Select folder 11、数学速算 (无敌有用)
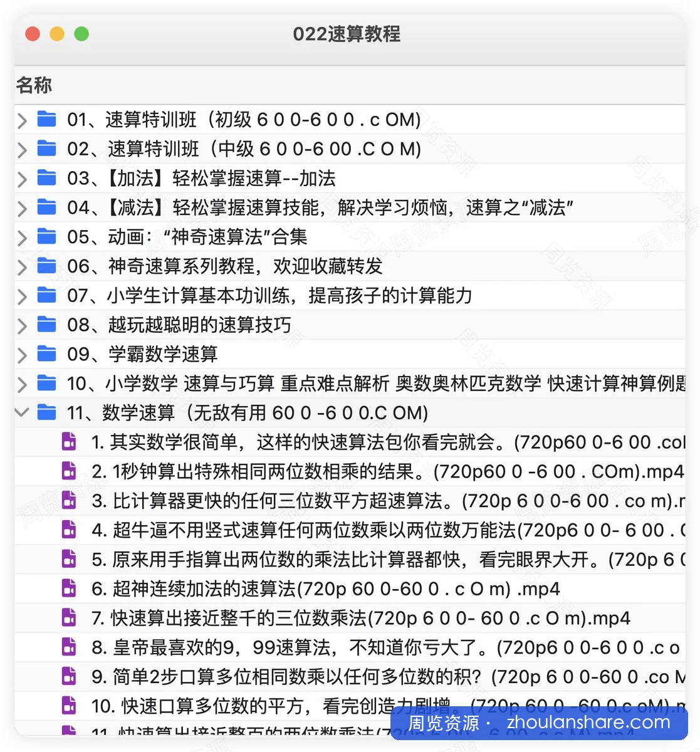This screenshot has width=700, height=752. (248, 412)
